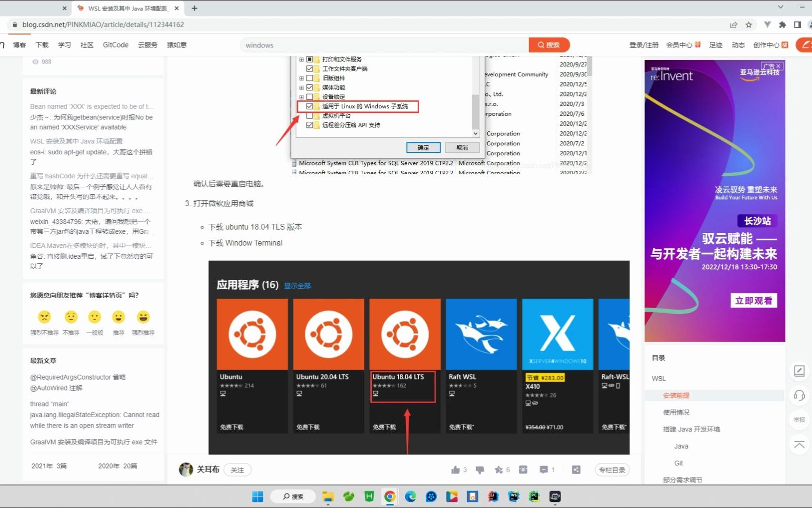The image size is (812, 508).
Task: Click the share page icon in address bar
Action: coord(734,24)
